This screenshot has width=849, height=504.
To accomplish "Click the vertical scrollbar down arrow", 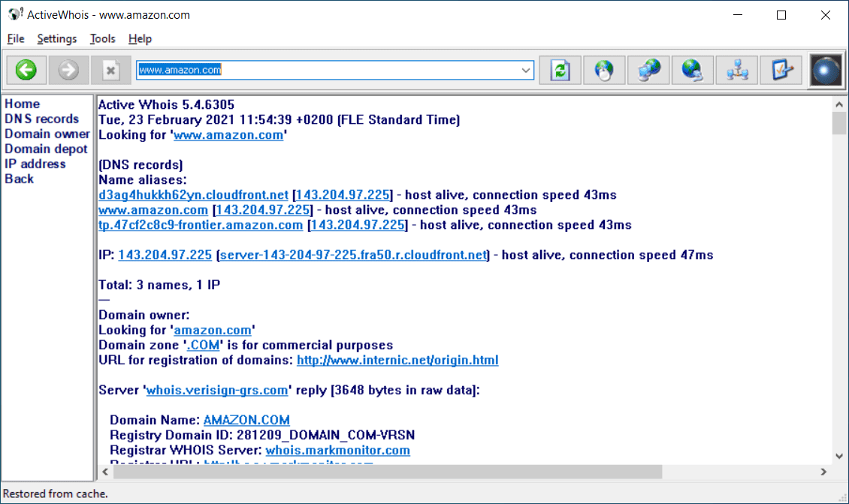I will 839,457.
